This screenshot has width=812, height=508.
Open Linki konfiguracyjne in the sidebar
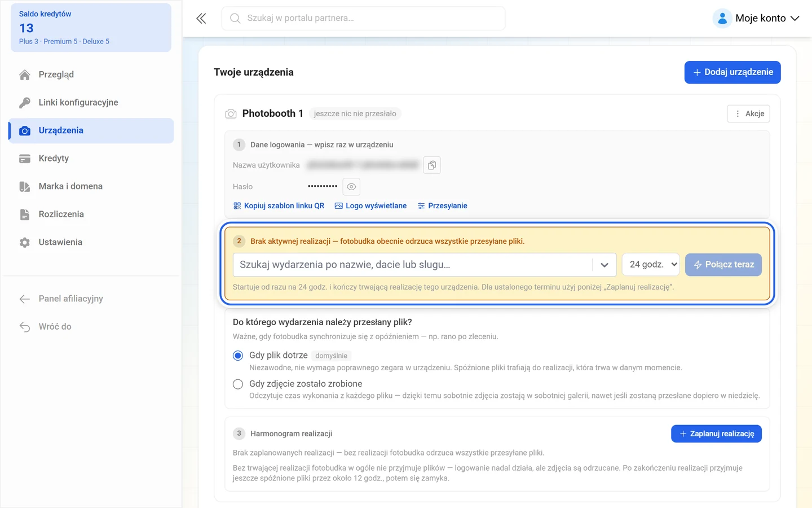91,103
